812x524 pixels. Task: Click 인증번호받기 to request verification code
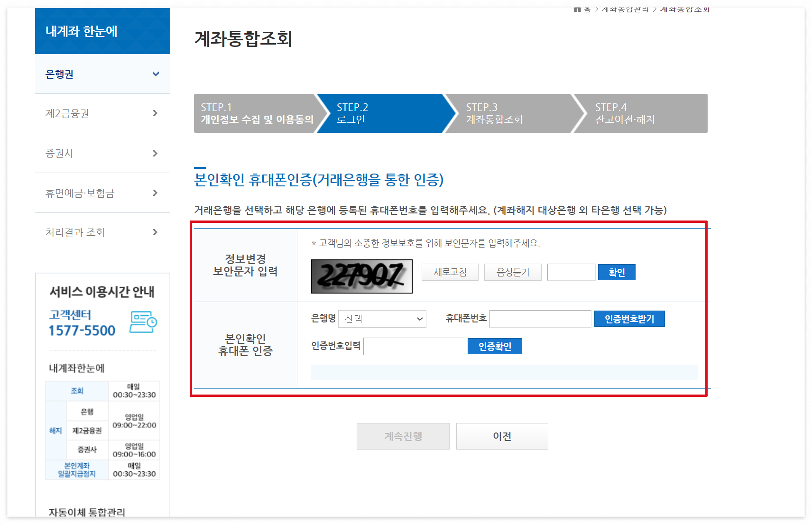coord(629,318)
